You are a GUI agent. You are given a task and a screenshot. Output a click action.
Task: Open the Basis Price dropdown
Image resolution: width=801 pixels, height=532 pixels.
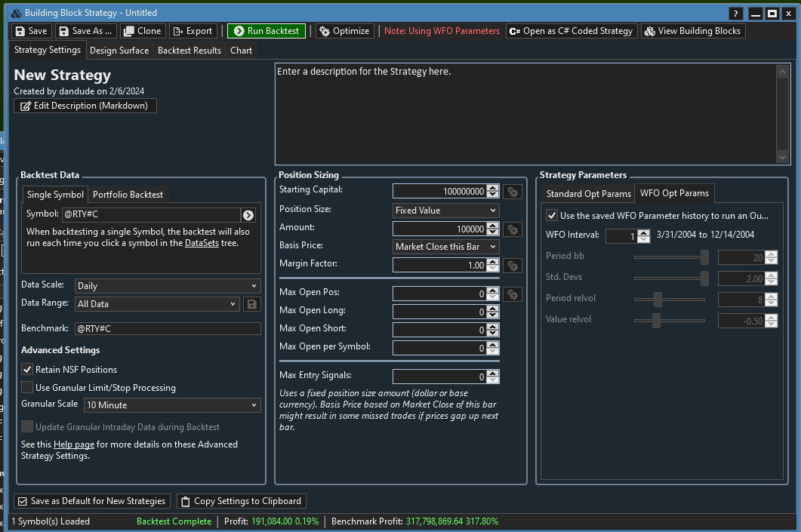445,247
